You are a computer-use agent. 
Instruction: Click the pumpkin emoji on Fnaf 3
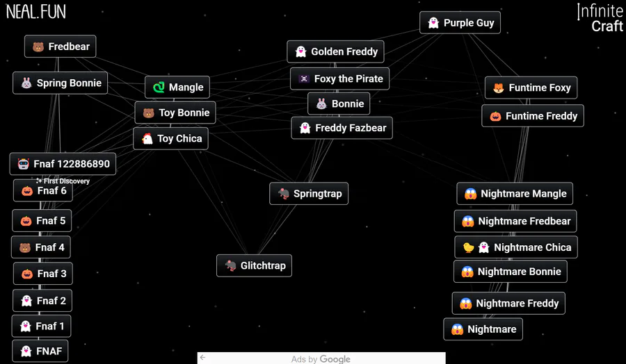pos(27,274)
